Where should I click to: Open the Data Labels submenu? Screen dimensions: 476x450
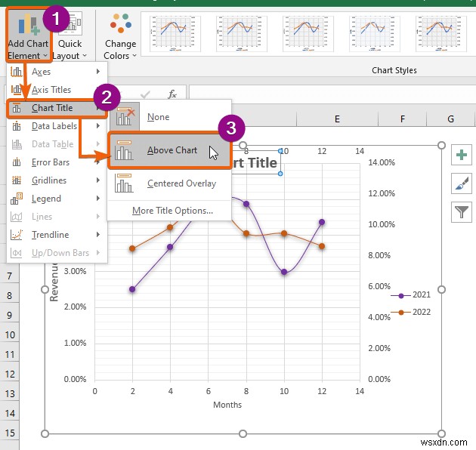tap(57, 126)
